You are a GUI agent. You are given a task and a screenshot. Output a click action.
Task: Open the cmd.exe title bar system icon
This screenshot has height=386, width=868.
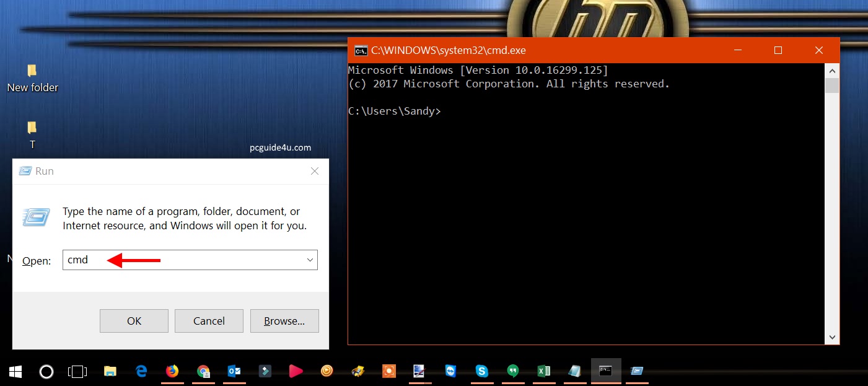coord(361,51)
